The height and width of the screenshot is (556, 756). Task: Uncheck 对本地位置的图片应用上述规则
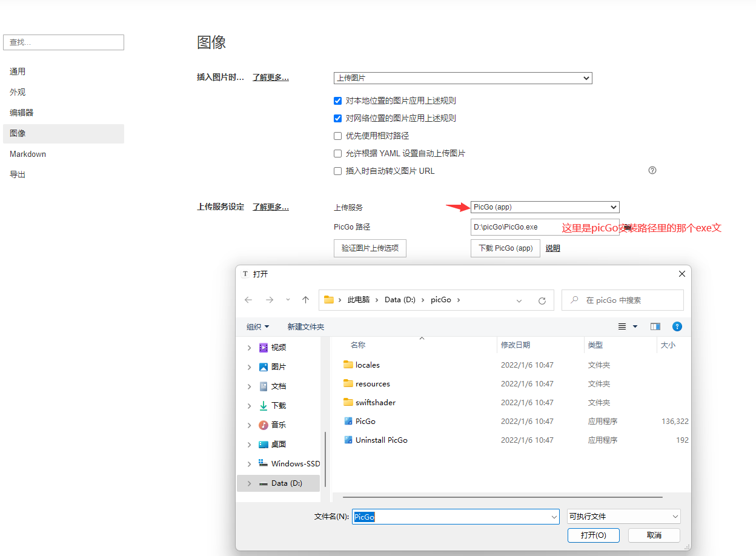point(338,101)
